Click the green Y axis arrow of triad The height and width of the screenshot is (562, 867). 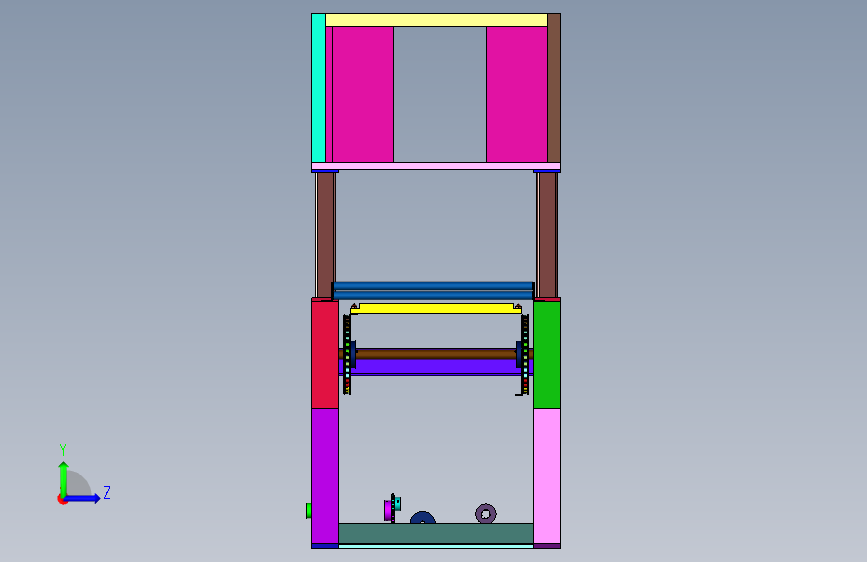click(x=64, y=478)
